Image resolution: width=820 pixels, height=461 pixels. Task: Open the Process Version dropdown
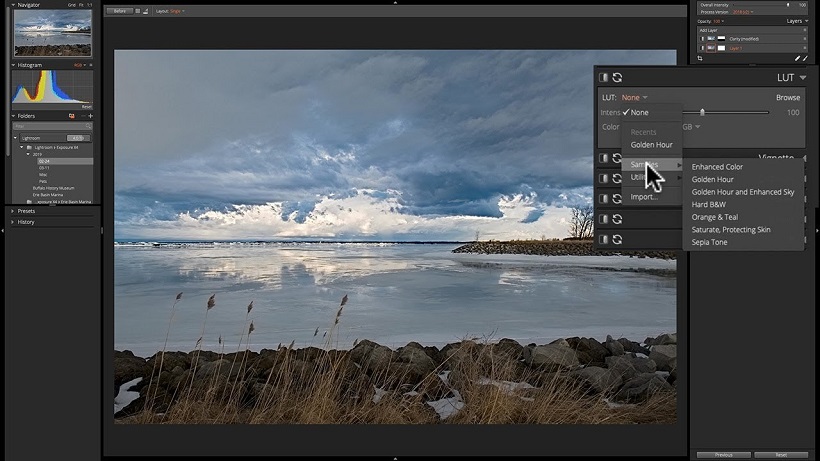tap(743, 11)
